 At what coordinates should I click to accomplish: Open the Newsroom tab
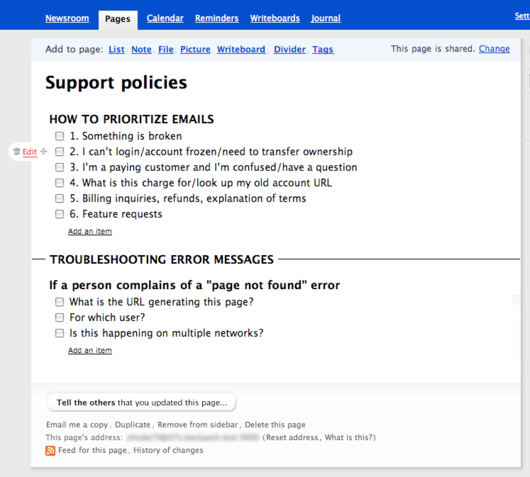click(67, 18)
